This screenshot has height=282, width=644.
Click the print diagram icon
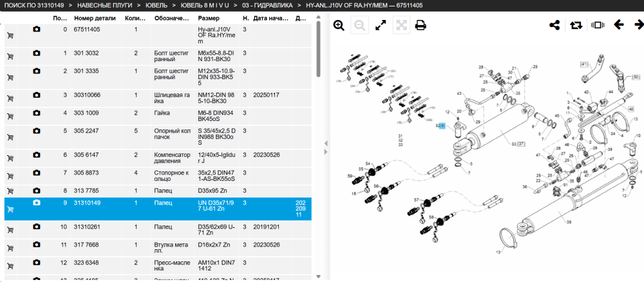420,26
